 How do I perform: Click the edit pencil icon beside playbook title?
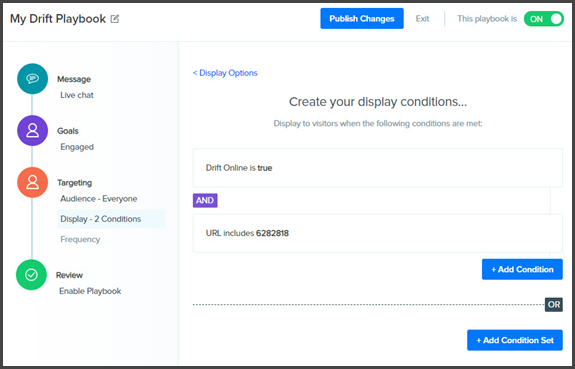(115, 19)
